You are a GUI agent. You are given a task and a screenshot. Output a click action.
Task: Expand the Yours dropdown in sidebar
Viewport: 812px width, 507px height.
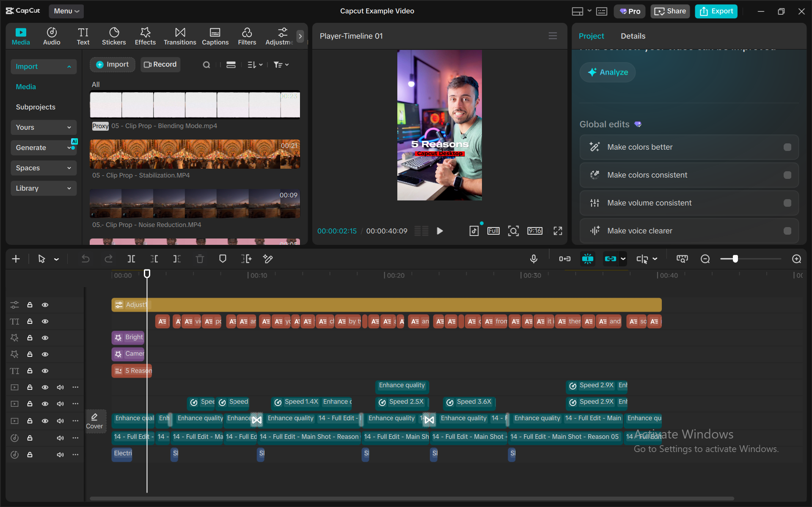click(x=44, y=127)
